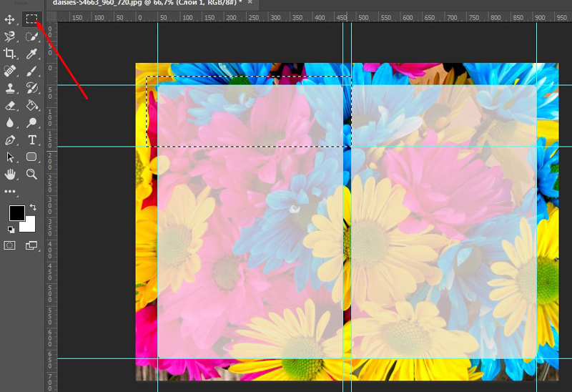This screenshot has width=572, height=392.
Task: Pick the Paint Bucket tool
Action: point(31,105)
